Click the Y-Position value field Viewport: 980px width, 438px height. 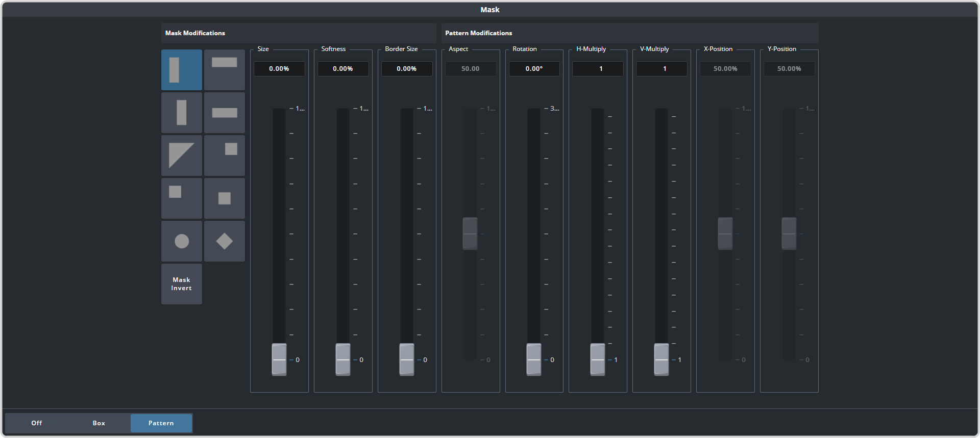(789, 69)
